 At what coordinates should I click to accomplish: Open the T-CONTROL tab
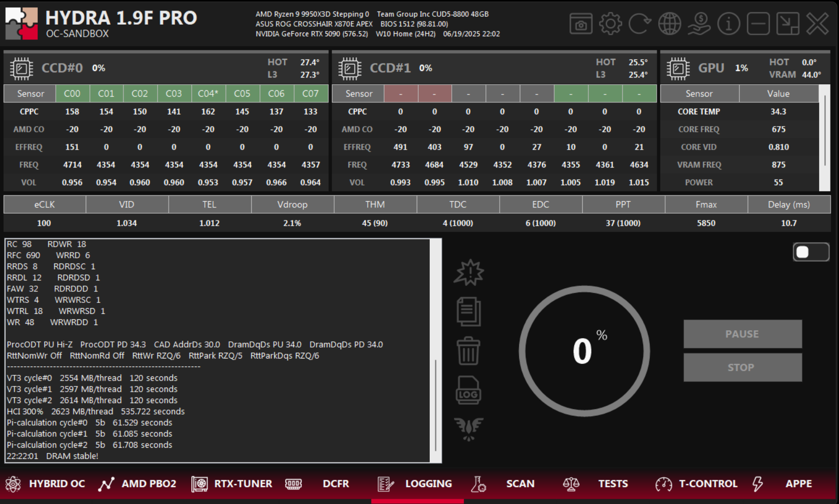pyautogui.click(x=697, y=484)
